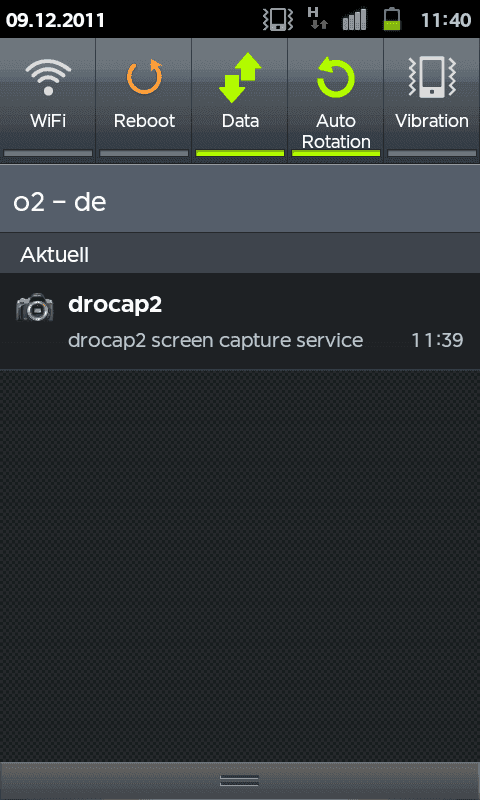Turn off Auto Rotation toggle
Image resolution: width=480 pixels, height=800 pixels.
(336, 101)
